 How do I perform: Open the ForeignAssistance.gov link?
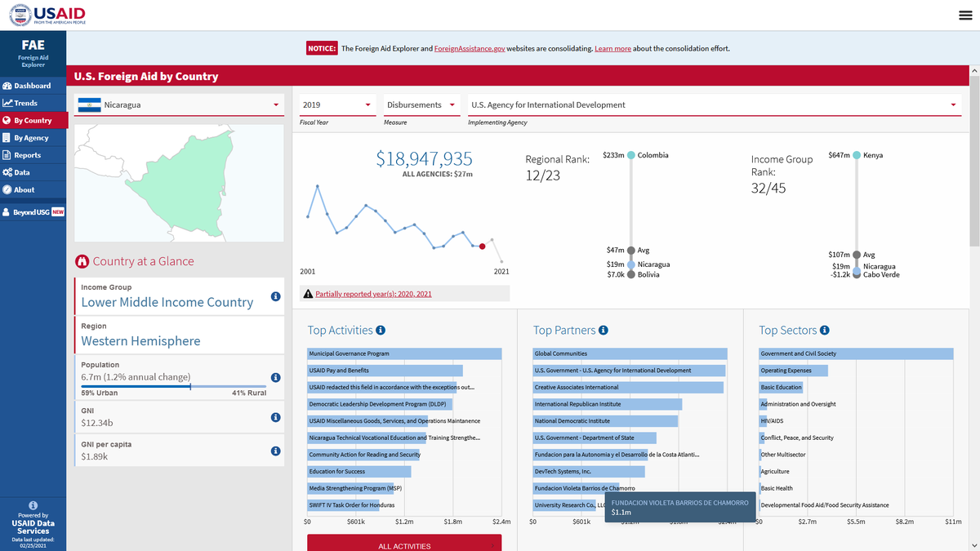coord(469,49)
